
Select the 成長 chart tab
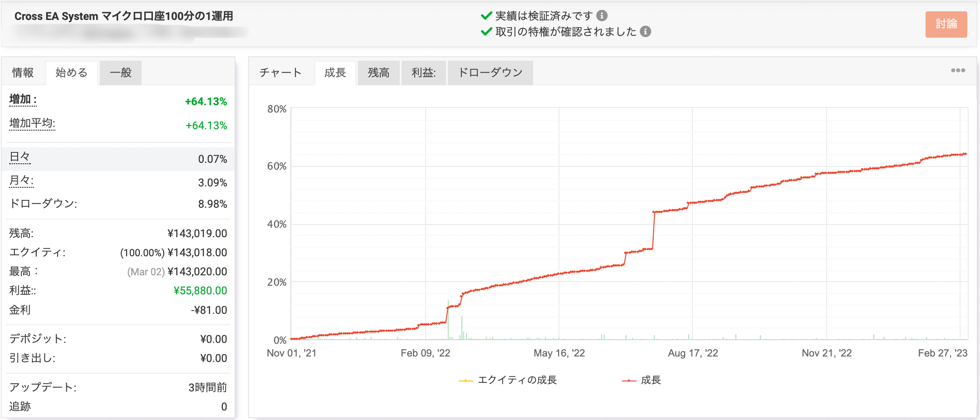click(335, 73)
